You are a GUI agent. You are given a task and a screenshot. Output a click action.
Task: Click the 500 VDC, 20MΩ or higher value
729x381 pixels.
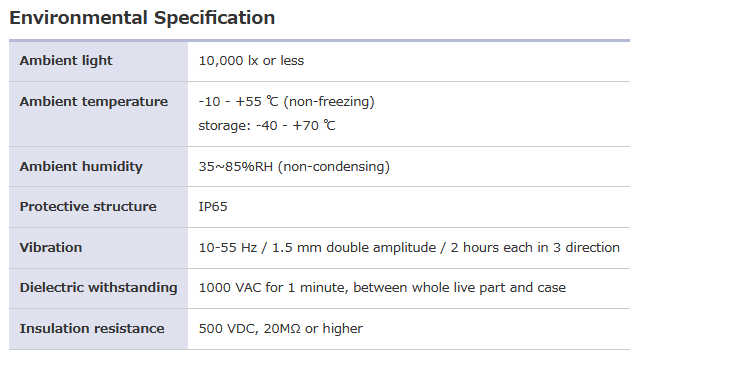[281, 328]
